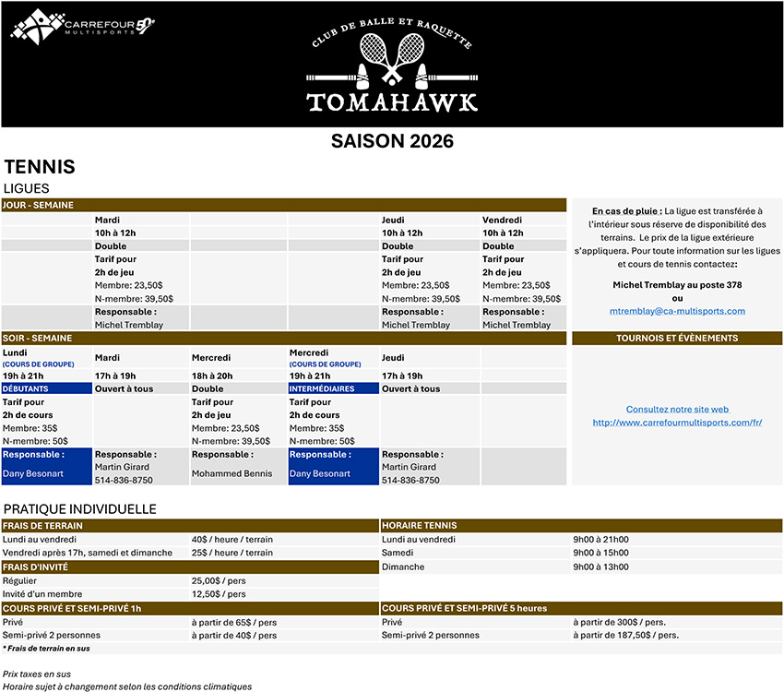Open the carrefourmultisports.com website URL

[677, 423]
